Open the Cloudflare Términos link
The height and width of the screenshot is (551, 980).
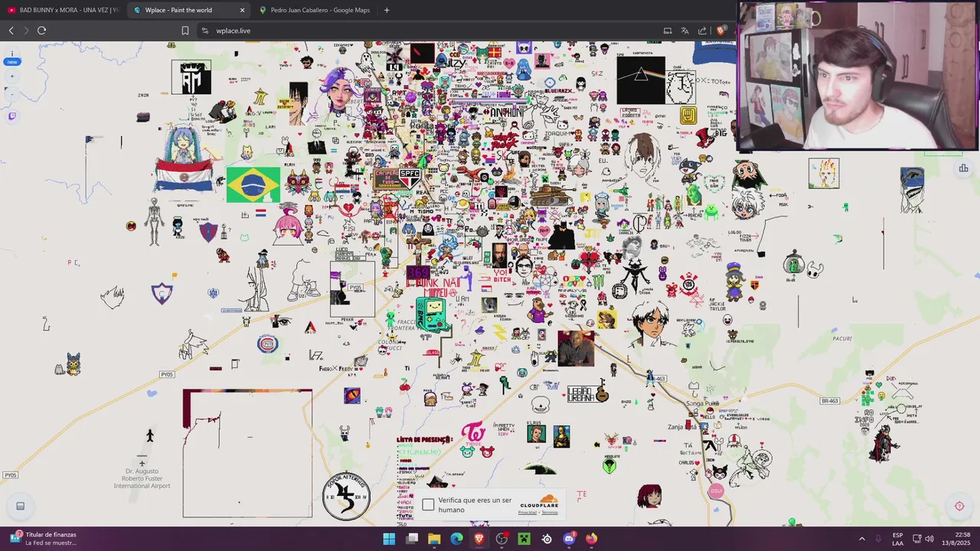coord(550,513)
